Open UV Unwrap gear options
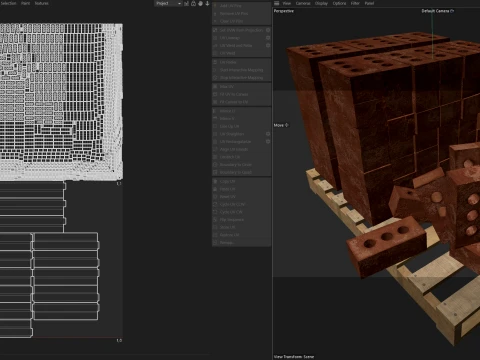The image size is (480, 360). pos(268,38)
